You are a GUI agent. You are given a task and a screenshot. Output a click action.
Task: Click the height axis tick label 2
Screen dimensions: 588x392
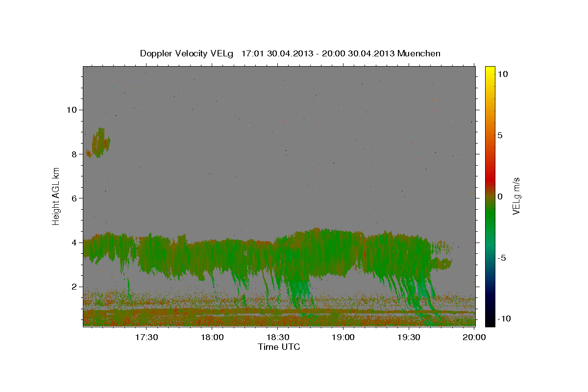(73, 287)
